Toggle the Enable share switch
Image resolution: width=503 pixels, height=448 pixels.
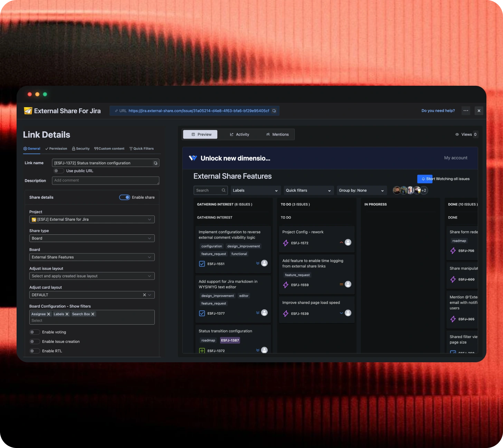[125, 197]
